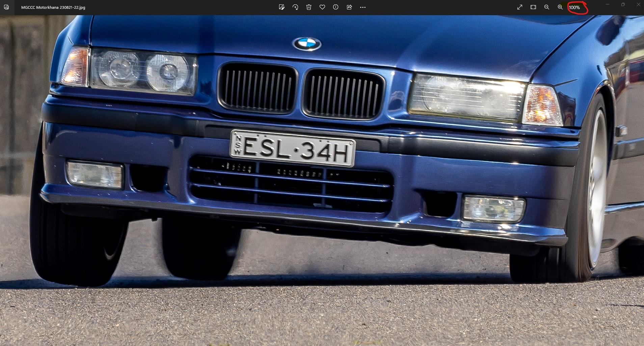This screenshot has width=644, height=346.
Task: Click the 100% zoom level value
Action: [x=574, y=7]
